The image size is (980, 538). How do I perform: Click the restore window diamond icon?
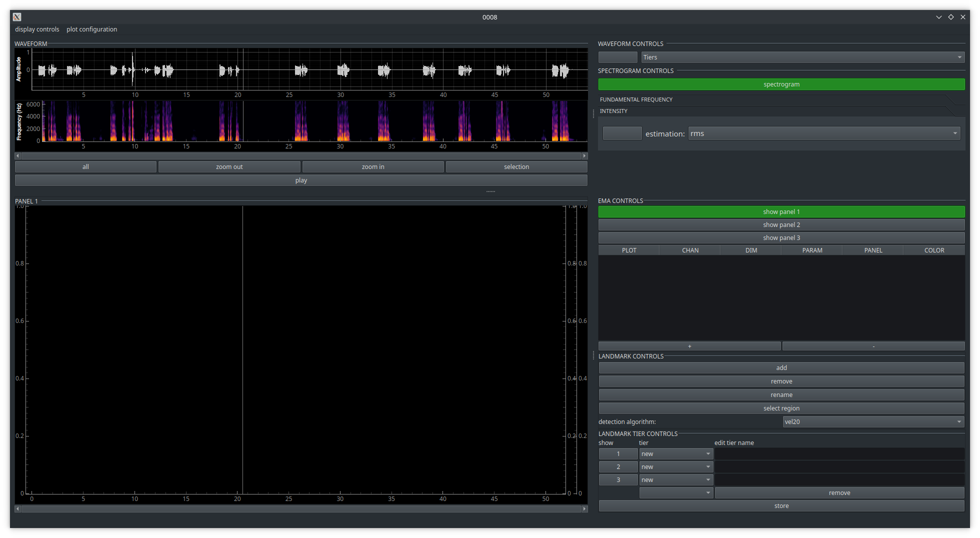951,17
